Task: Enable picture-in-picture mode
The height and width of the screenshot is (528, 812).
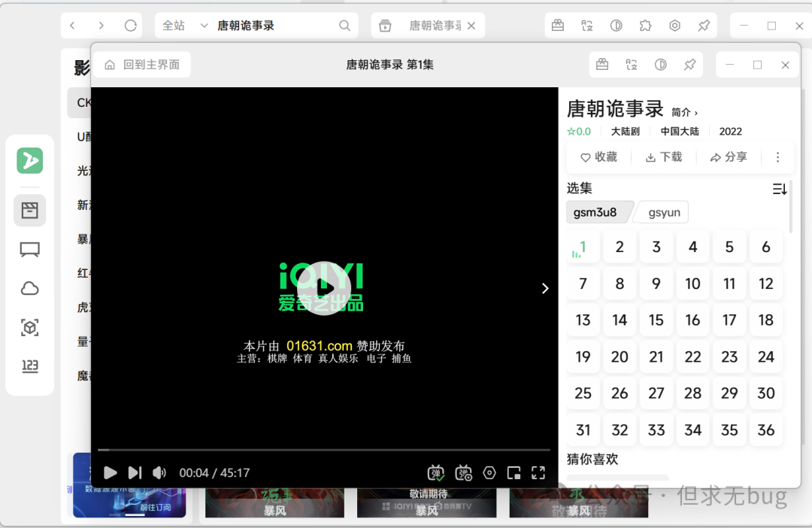Action: tap(514, 472)
